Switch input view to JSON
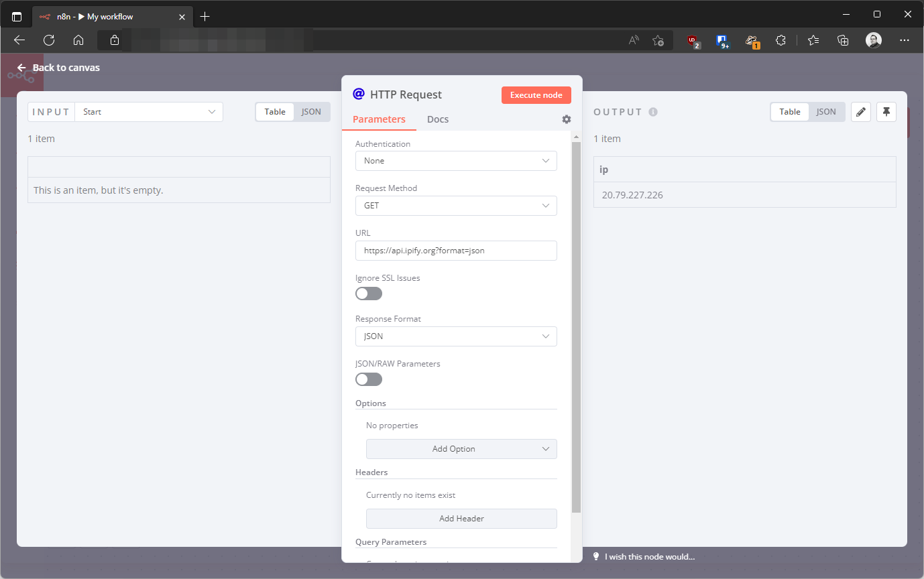This screenshot has height=579, width=924. point(311,112)
